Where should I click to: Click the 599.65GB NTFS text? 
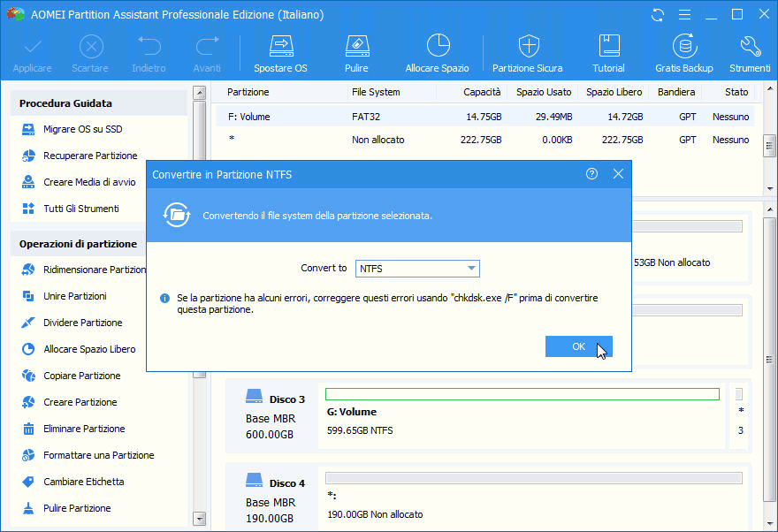[x=360, y=431]
